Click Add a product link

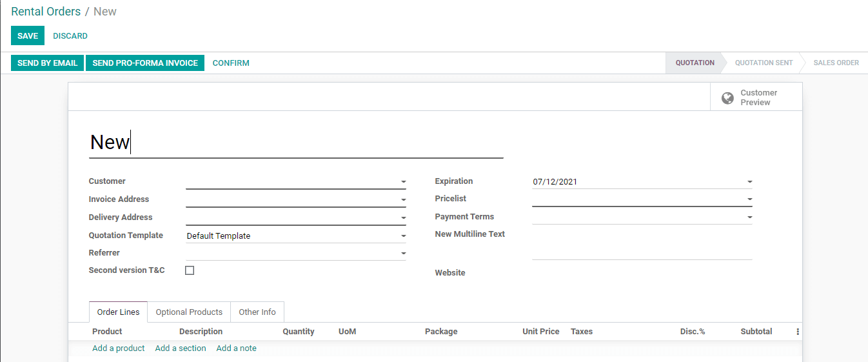coord(119,348)
